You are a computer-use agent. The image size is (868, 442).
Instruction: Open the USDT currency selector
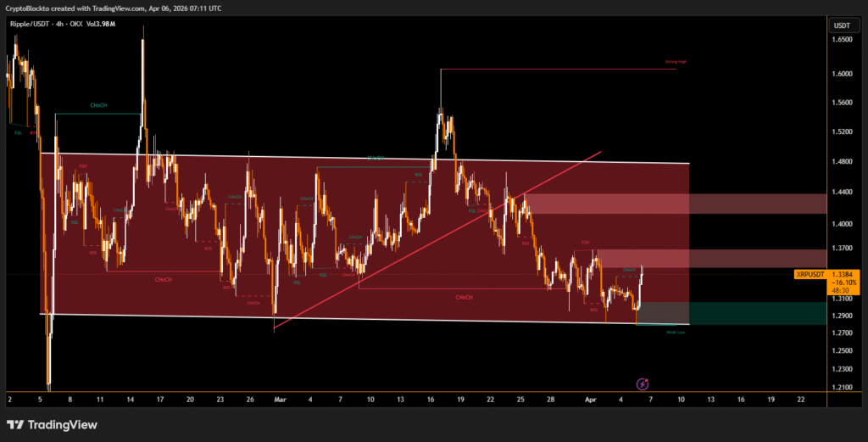tap(842, 25)
